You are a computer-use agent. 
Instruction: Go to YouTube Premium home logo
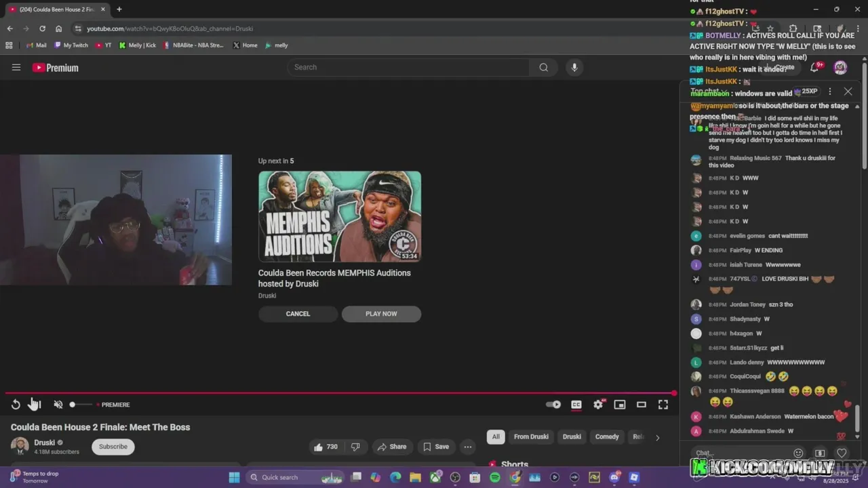[x=55, y=68]
